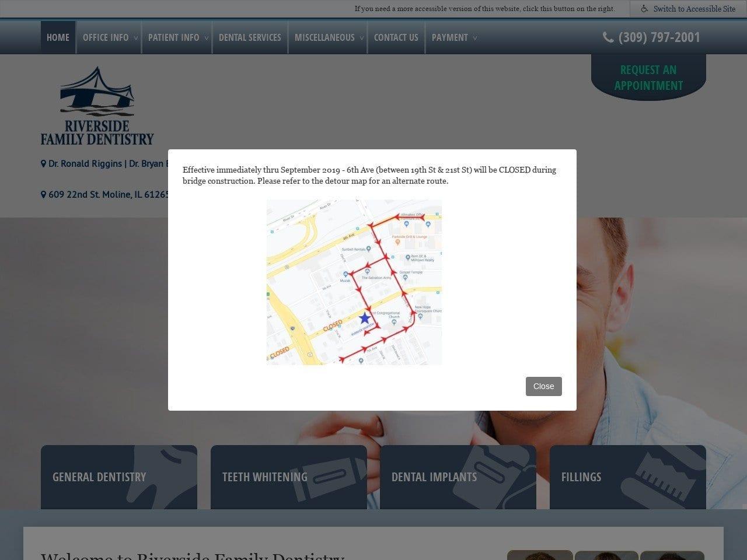Select Contact Us in the navigation bar

pos(396,37)
